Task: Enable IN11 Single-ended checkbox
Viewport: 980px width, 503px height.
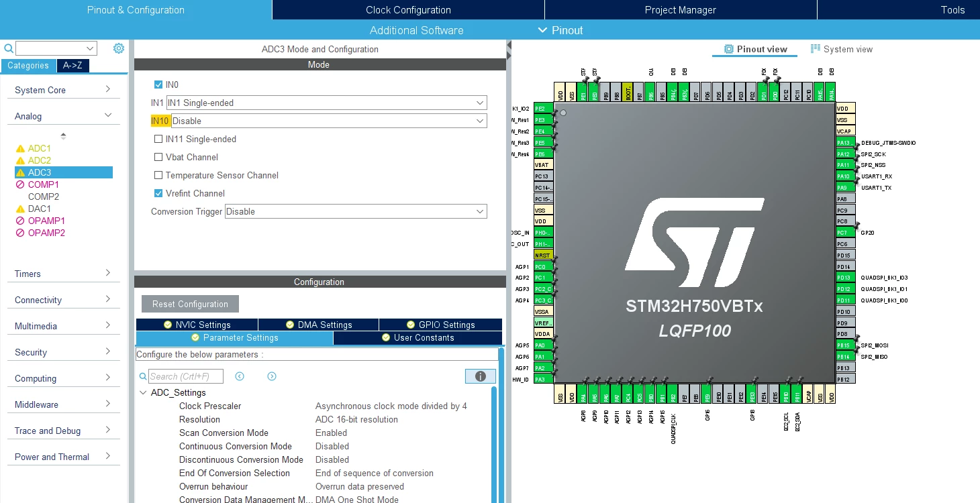Action: coord(158,139)
